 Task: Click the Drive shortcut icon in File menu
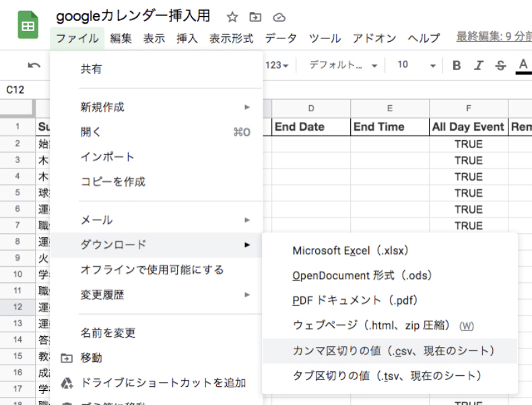[x=67, y=383]
